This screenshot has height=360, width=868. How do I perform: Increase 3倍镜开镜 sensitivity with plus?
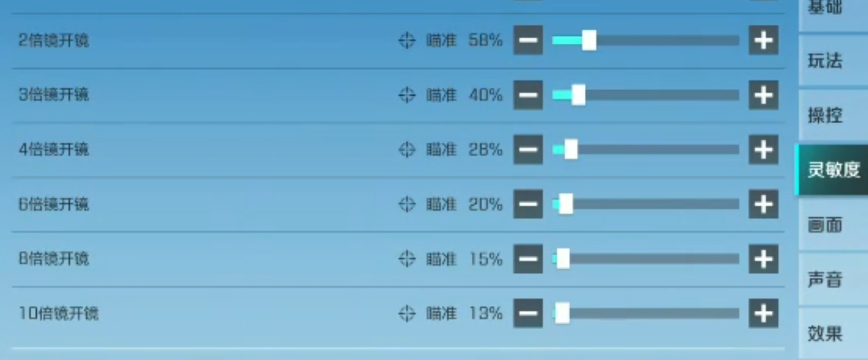(x=763, y=95)
